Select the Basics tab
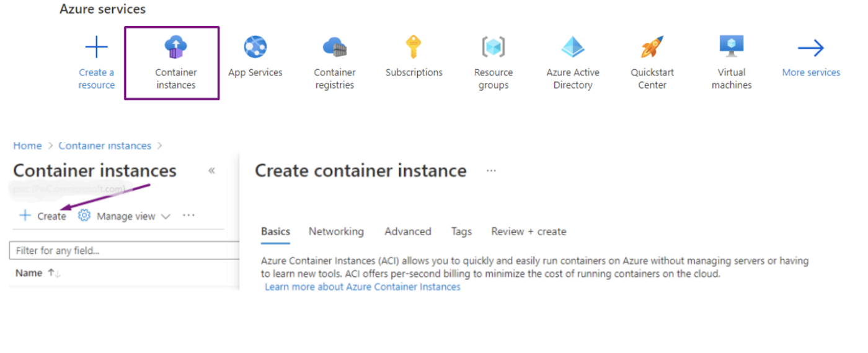Image resolution: width=868 pixels, height=353 pixels. (275, 231)
